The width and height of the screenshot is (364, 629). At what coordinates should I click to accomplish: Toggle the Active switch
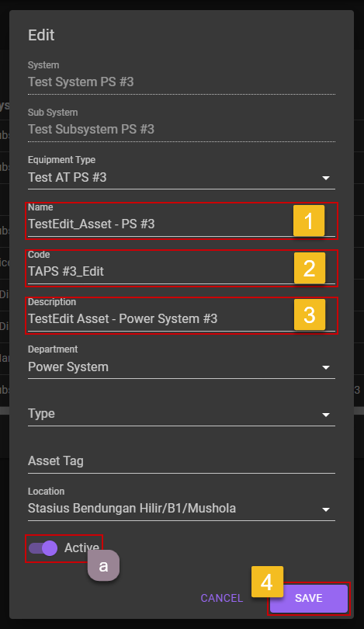point(43,548)
